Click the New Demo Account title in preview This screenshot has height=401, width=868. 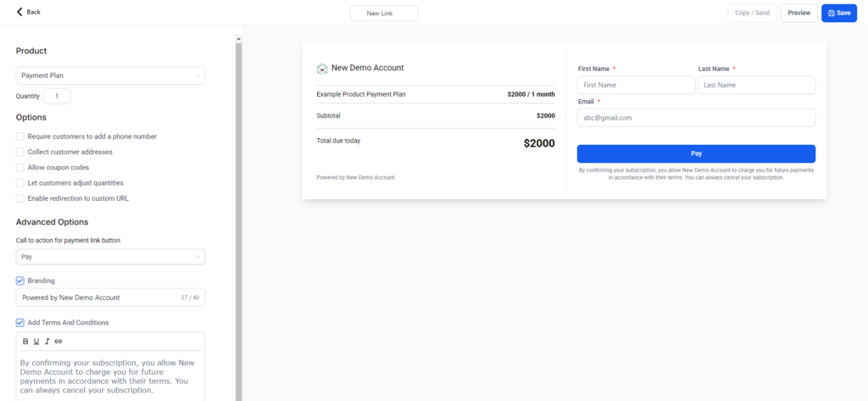368,68
